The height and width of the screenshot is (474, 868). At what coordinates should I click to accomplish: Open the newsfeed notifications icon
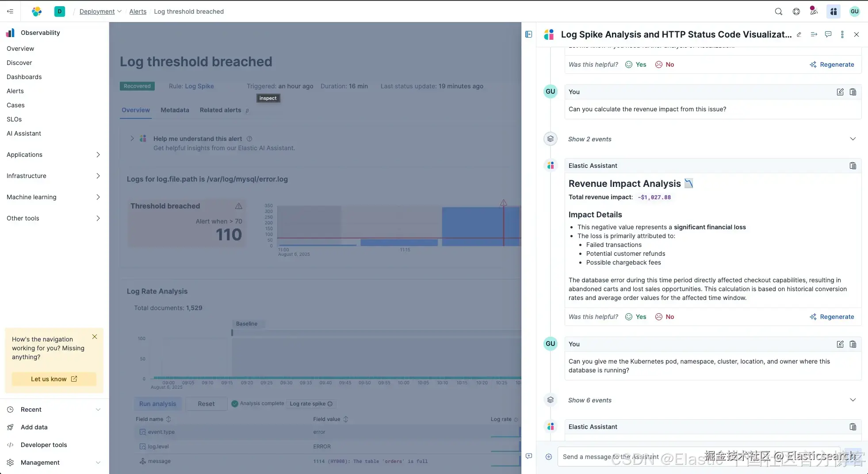point(814,11)
